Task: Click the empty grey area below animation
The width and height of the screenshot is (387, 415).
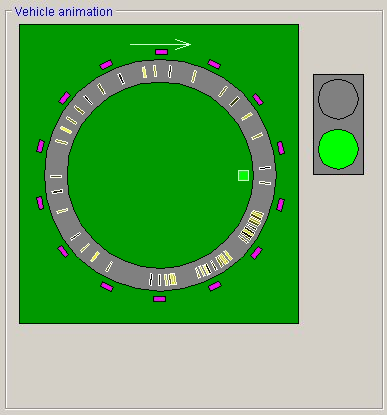Action: click(x=193, y=366)
